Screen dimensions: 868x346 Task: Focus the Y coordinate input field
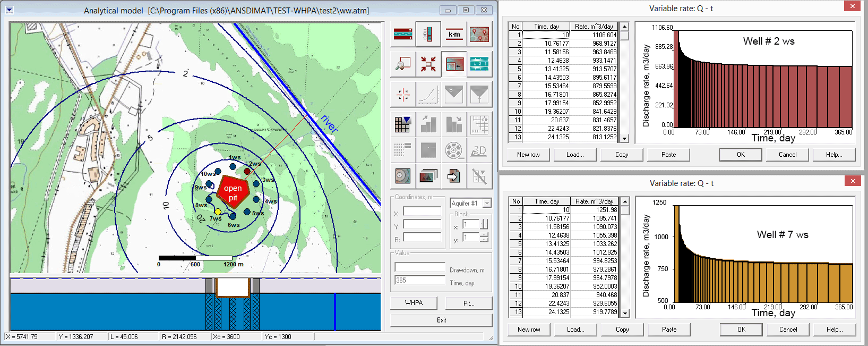pyautogui.click(x=422, y=224)
